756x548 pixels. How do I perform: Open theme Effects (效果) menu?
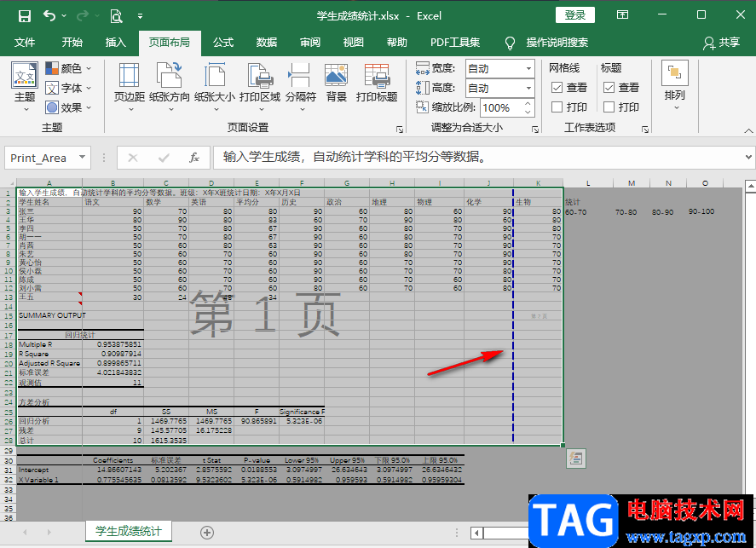68,107
